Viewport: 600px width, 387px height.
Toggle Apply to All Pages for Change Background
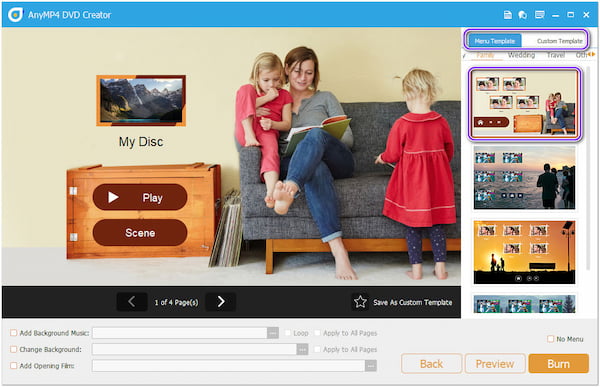317,349
